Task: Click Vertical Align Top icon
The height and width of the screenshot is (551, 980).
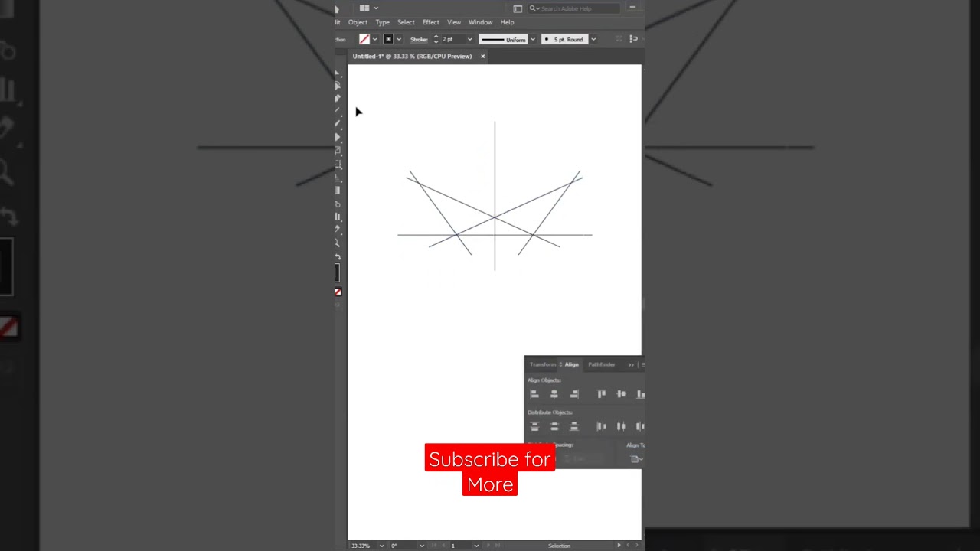Action: (602, 394)
